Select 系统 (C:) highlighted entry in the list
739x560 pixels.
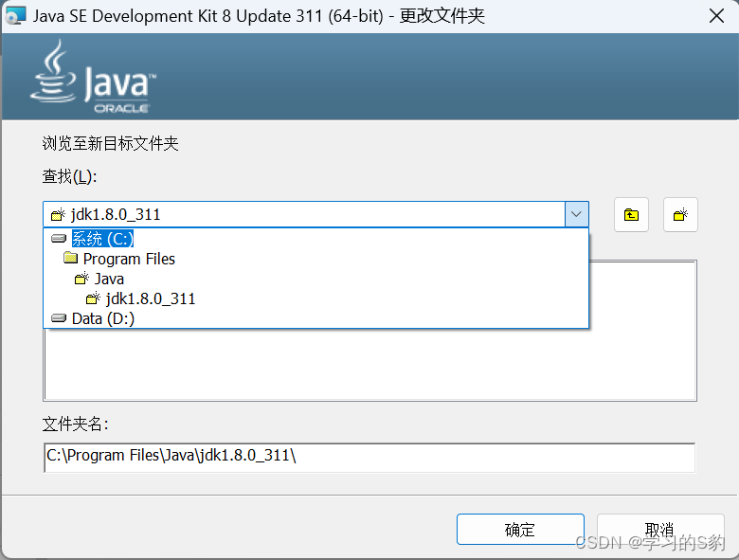(x=102, y=239)
